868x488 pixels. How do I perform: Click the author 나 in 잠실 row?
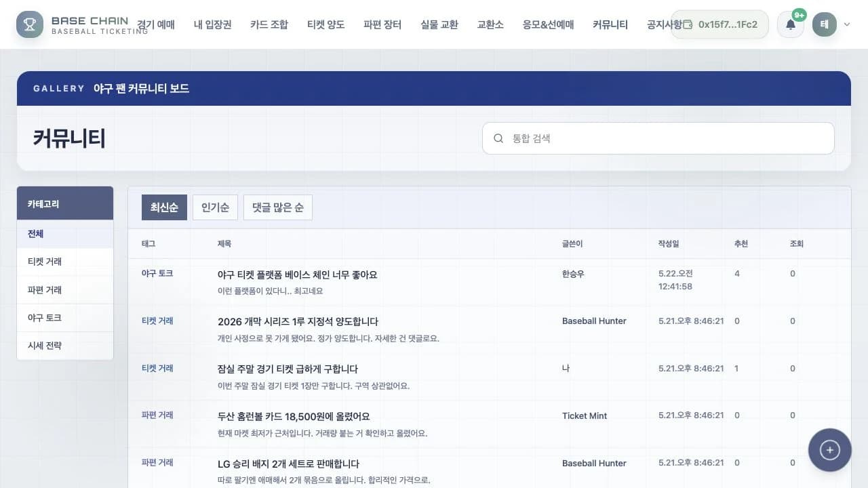pos(566,368)
